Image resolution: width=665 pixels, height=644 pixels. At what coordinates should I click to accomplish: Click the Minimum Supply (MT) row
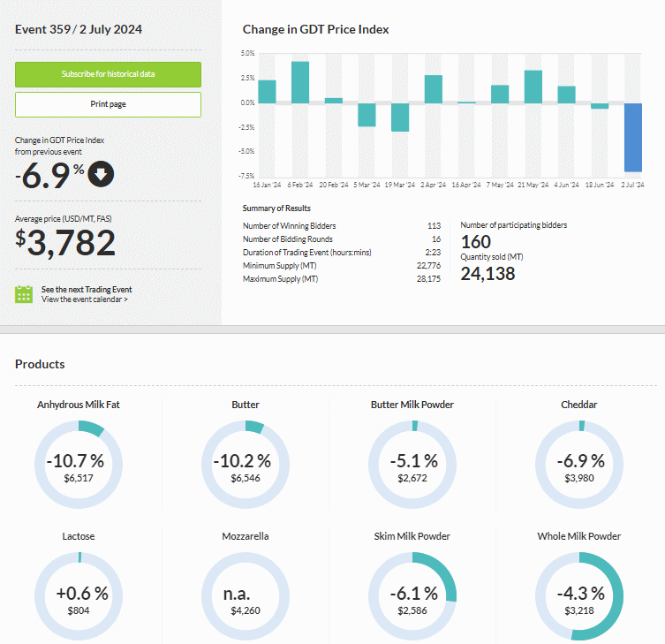342,266
